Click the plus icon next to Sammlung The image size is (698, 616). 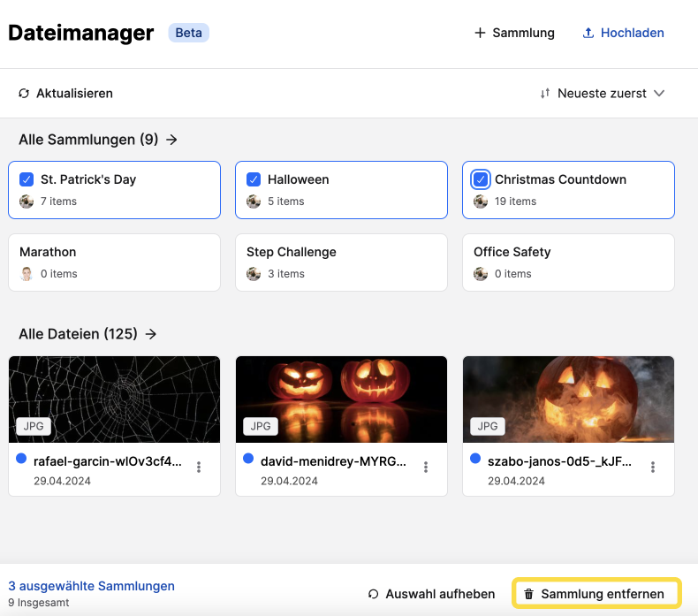pos(480,33)
